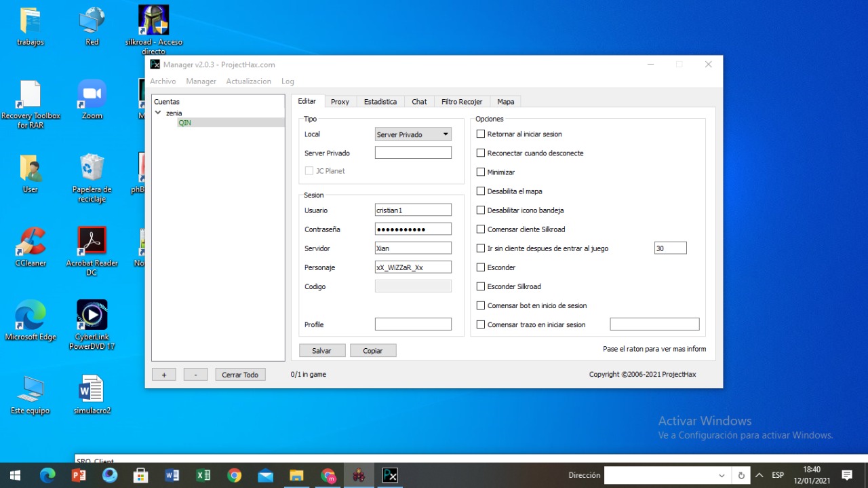The image size is (868, 488).
Task: Enable Reconectar cuando desconecte checkbox
Action: [x=481, y=153]
